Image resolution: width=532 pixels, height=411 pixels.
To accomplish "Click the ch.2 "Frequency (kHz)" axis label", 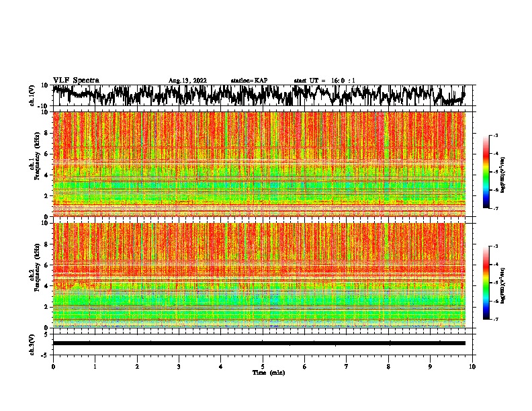I will (37, 267).
